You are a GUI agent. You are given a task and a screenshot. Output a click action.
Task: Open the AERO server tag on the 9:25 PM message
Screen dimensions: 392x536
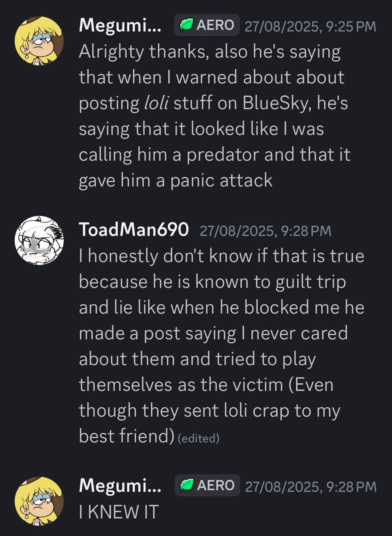click(207, 25)
